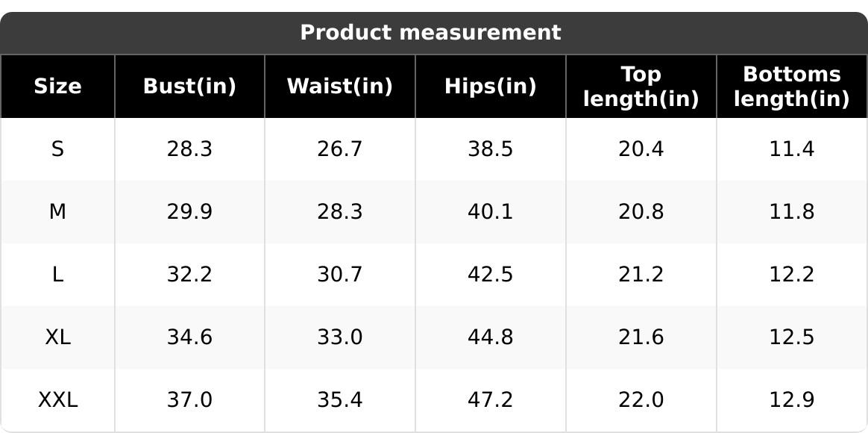Viewport: 868px width, 433px height.
Task: Click waist value 33.0 in XL row
Action: pos(340,337)
